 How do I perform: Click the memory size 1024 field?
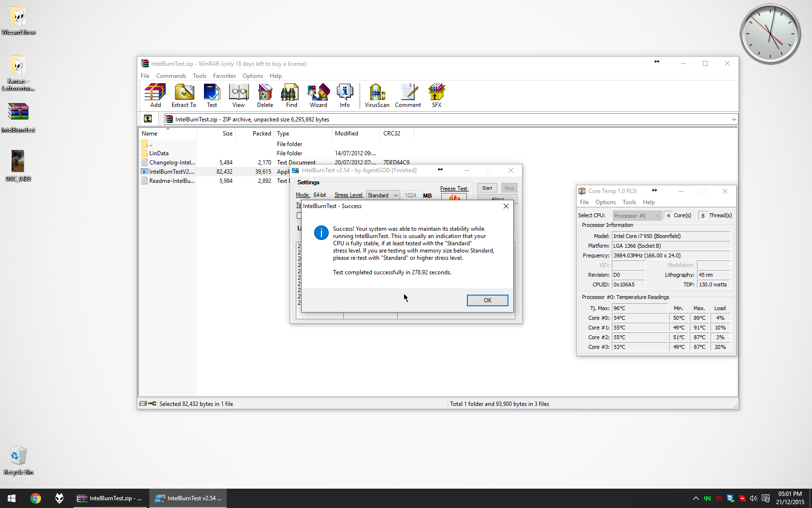click(x=411, y=195)
